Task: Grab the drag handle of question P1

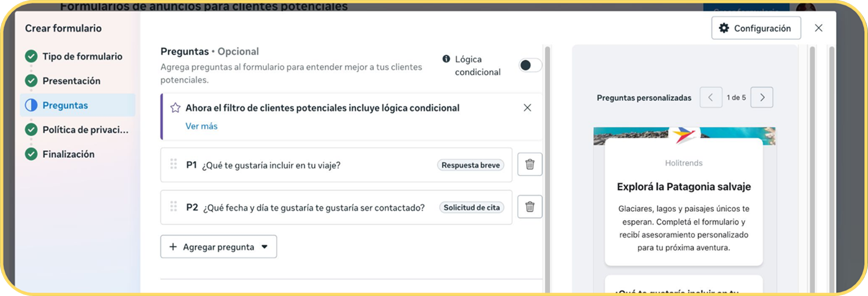Action: click(174, 164)
